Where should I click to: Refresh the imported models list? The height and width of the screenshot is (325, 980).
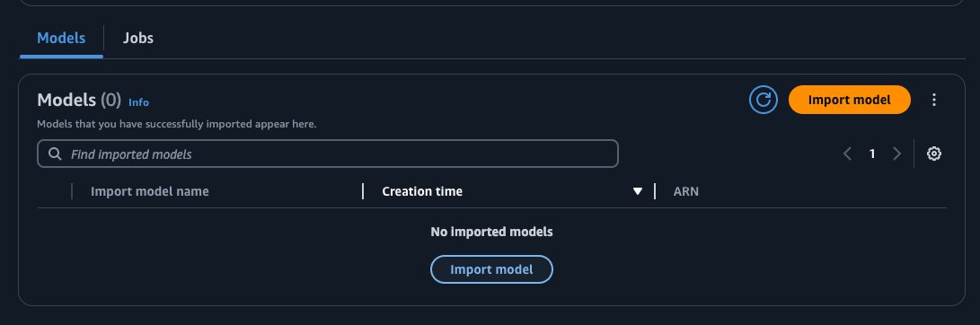pos(764,100)
